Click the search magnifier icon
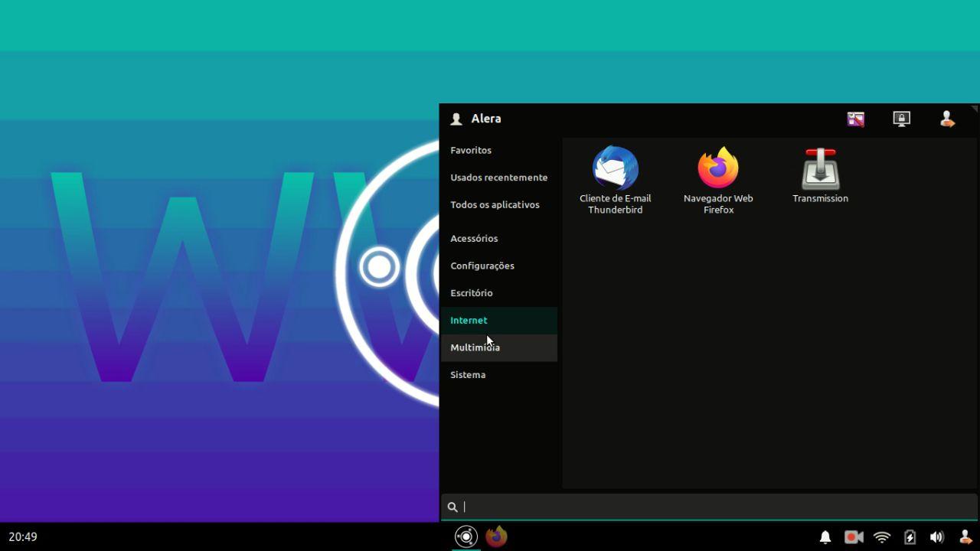The height and width of the screenshot is (551, 980). pyautogui.click(x=452, y=507)
